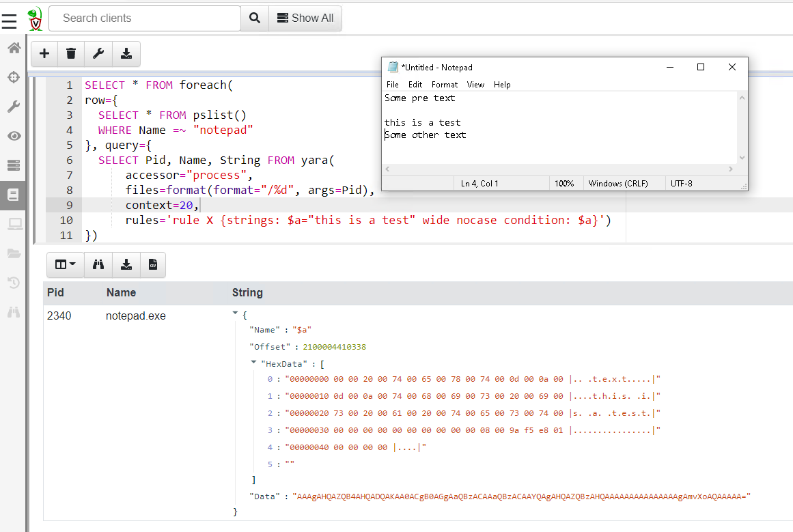Screen dimensions: 793x532
Task: Download results table as JSON
Action: click(x=126, y=265)
